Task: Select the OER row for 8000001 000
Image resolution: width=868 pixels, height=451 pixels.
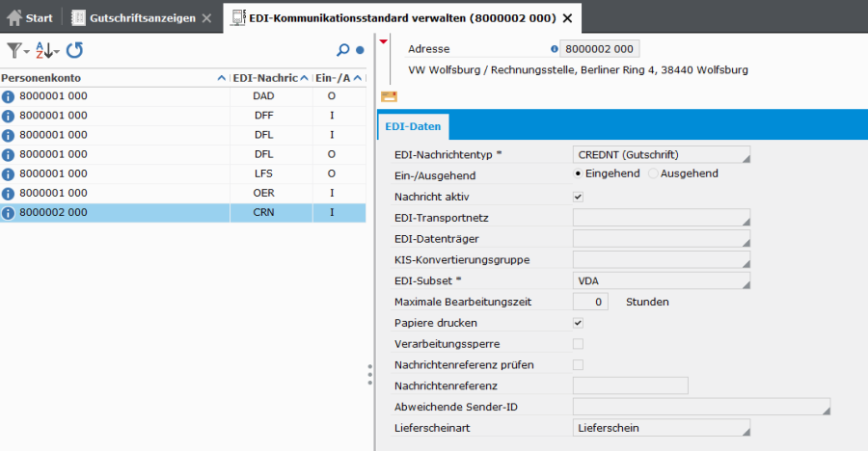Action: 183,193
